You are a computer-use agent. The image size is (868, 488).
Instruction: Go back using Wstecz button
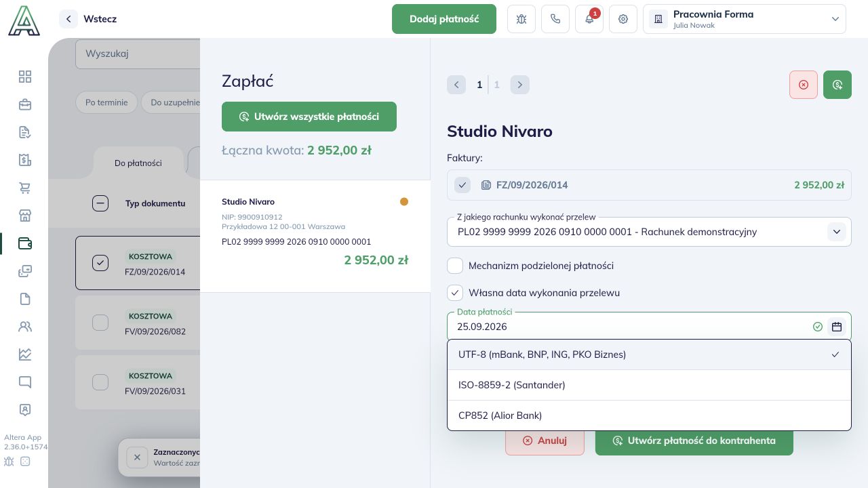click(x=88, y=19)
